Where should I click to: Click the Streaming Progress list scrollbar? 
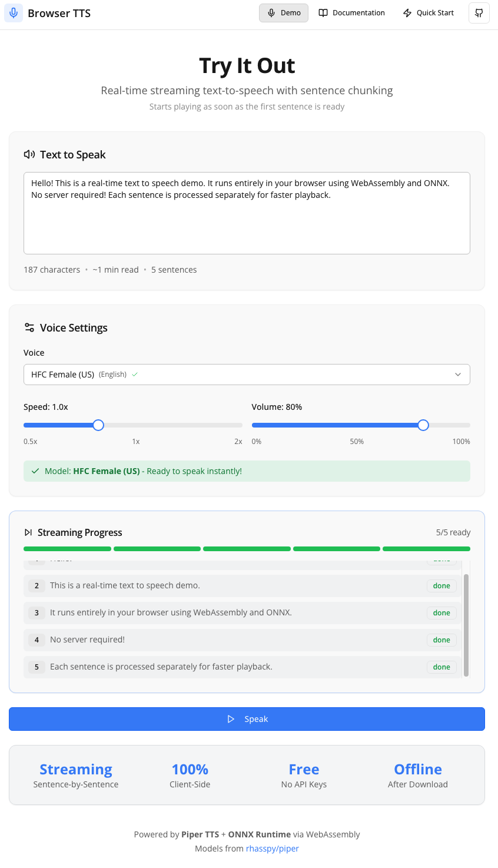[x=466, y=625]
